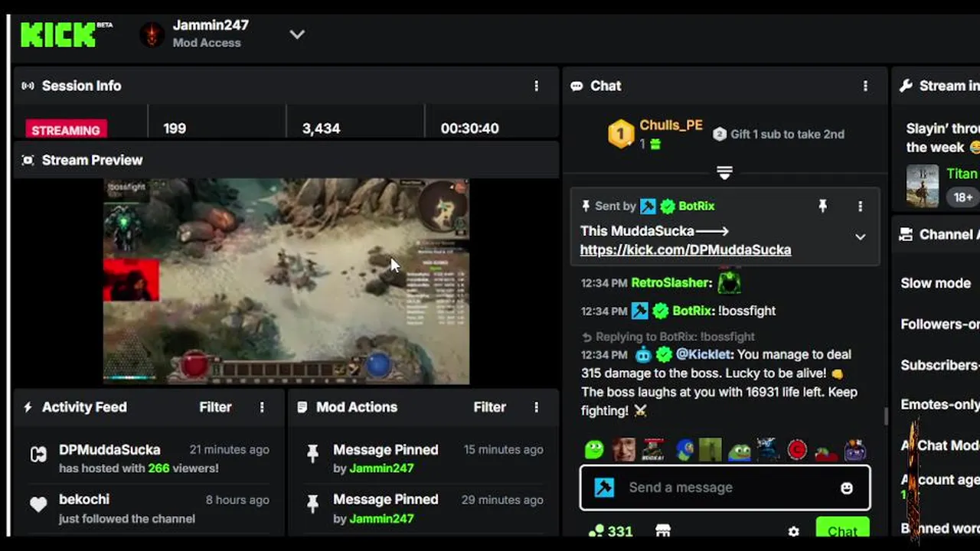Click the Session Info broadcast icon

click(28, 86)
